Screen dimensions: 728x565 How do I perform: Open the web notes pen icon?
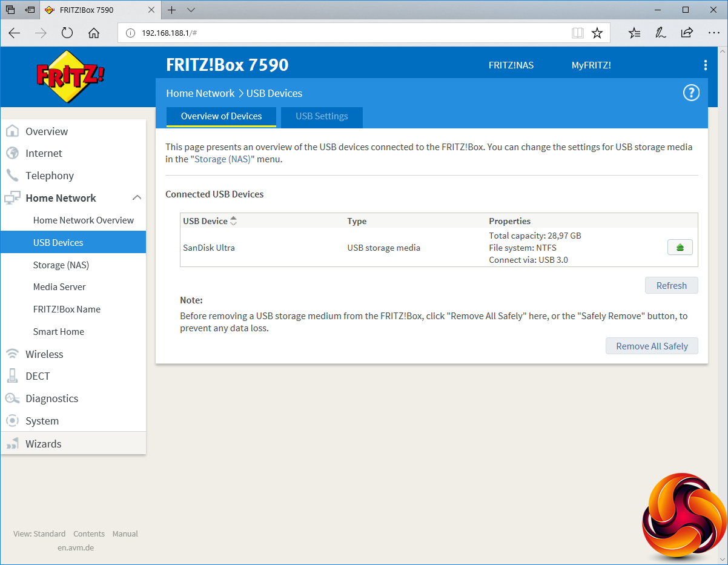click(x=661, y=33)
